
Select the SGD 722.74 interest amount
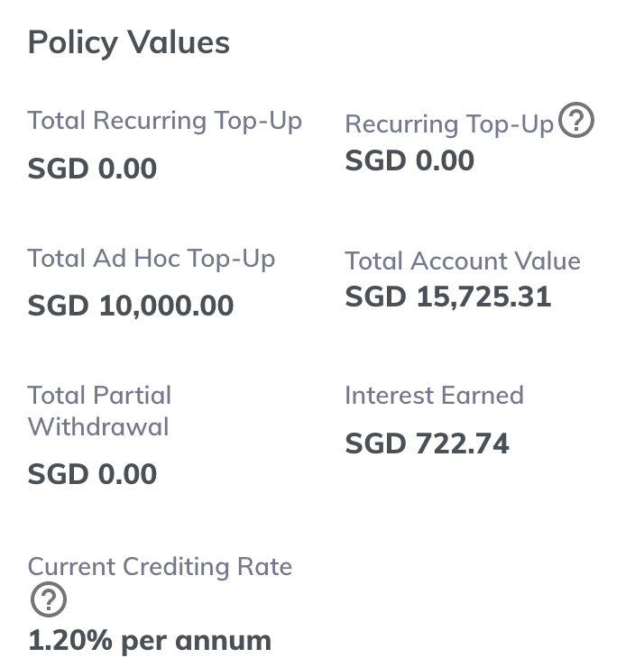427,443
